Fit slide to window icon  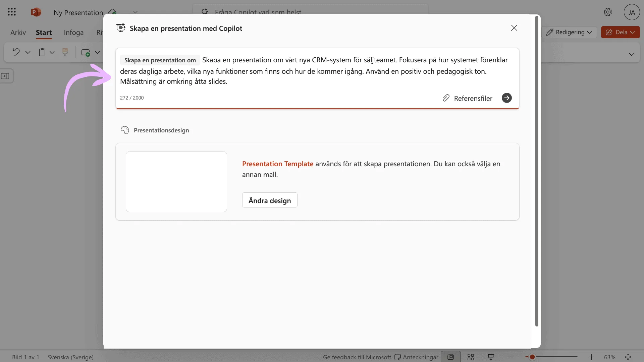coord(628,357)
